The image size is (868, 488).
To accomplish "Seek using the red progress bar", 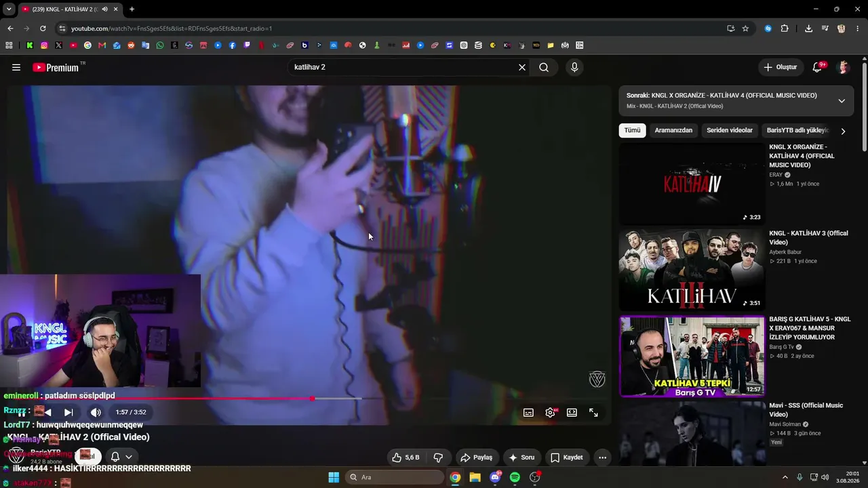I will click(x=309, y=399).
